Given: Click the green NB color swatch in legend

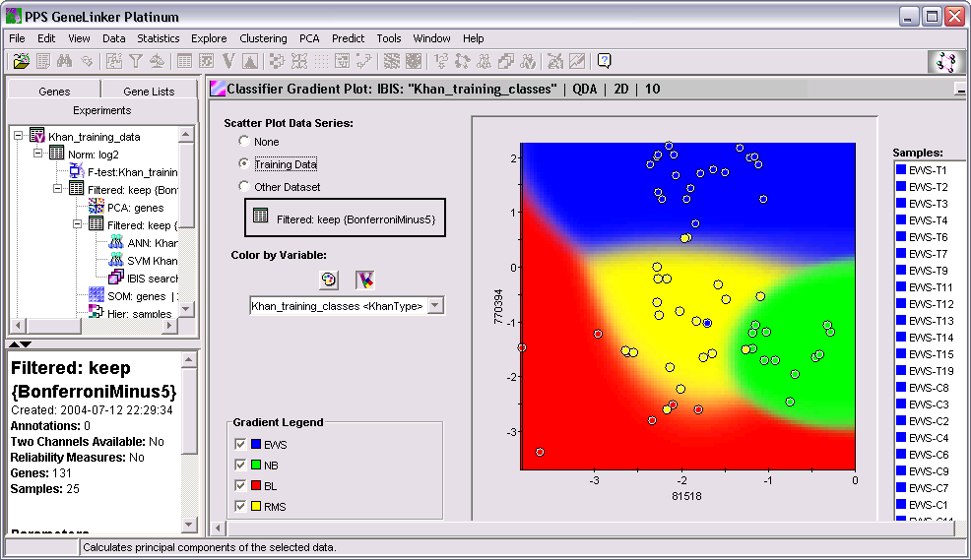Looking at the screenshot, I should point(256,465).
